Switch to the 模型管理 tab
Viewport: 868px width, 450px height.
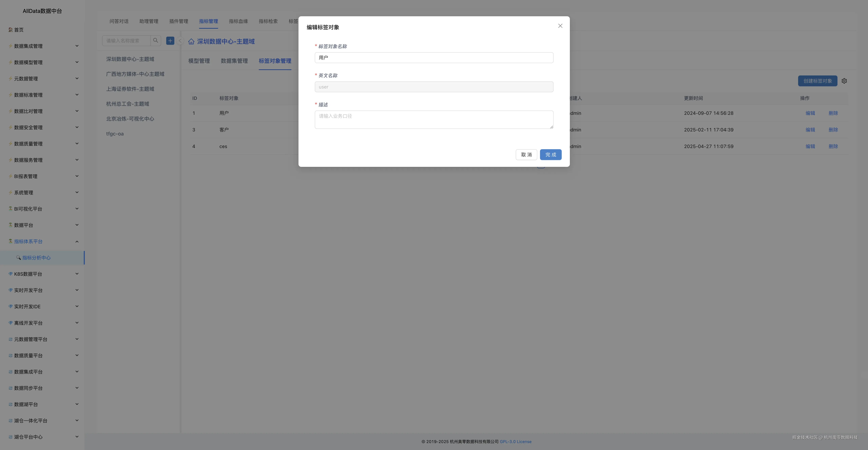click(x=199, y=61)
